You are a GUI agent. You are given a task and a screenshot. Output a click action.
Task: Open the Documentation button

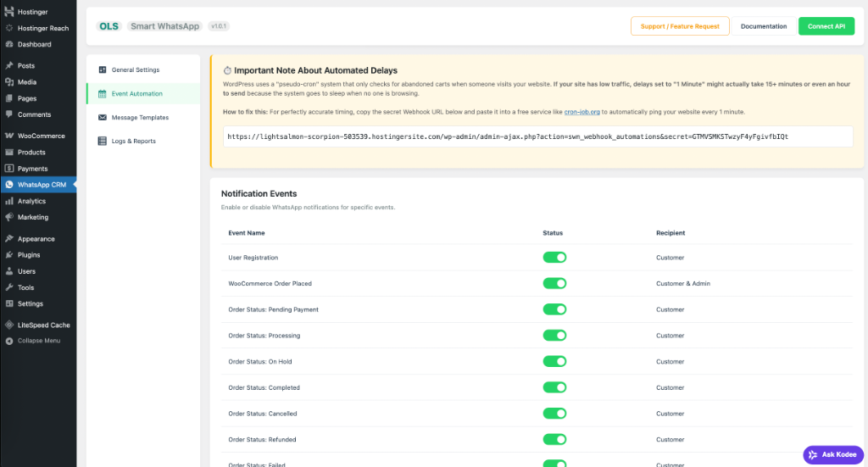(x=764, y=26)
